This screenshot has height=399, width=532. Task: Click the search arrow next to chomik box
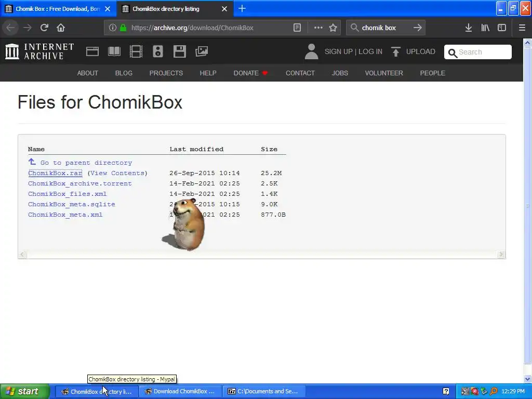417,28
